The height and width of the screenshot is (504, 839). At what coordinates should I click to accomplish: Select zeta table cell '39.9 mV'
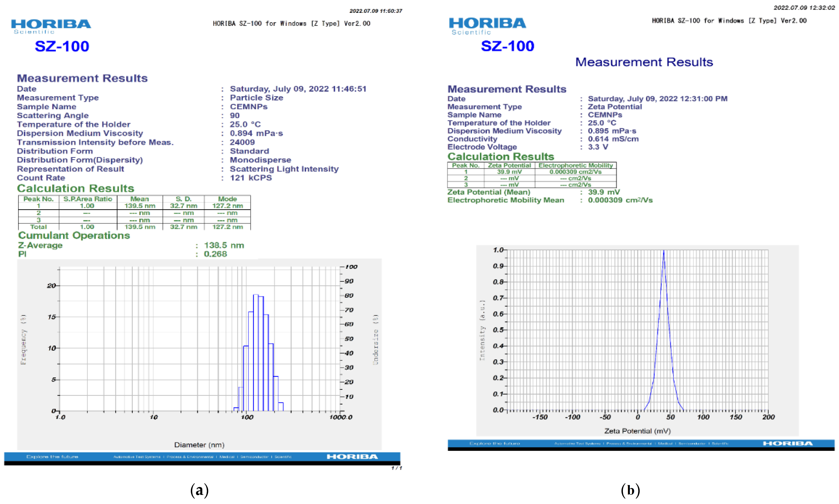509,172
